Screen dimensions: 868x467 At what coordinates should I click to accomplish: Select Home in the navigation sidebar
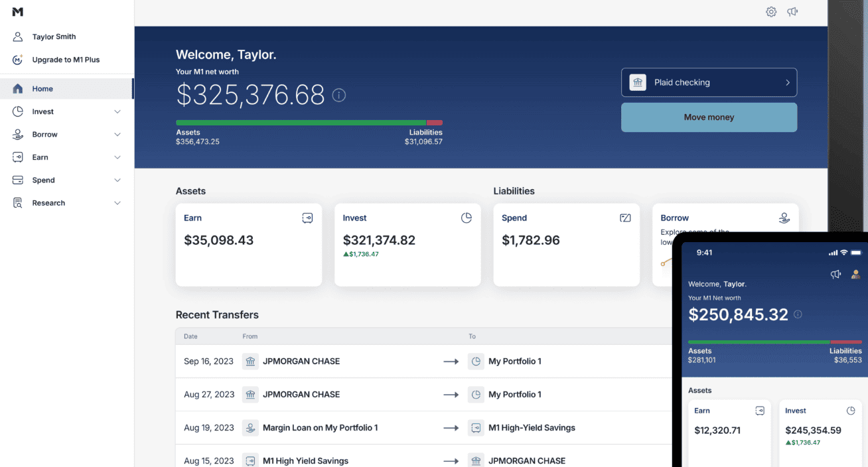pos(42,88)
